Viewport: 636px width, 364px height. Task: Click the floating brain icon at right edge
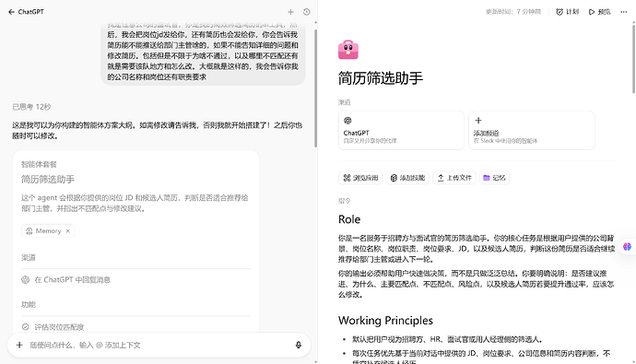coord(627,246)
